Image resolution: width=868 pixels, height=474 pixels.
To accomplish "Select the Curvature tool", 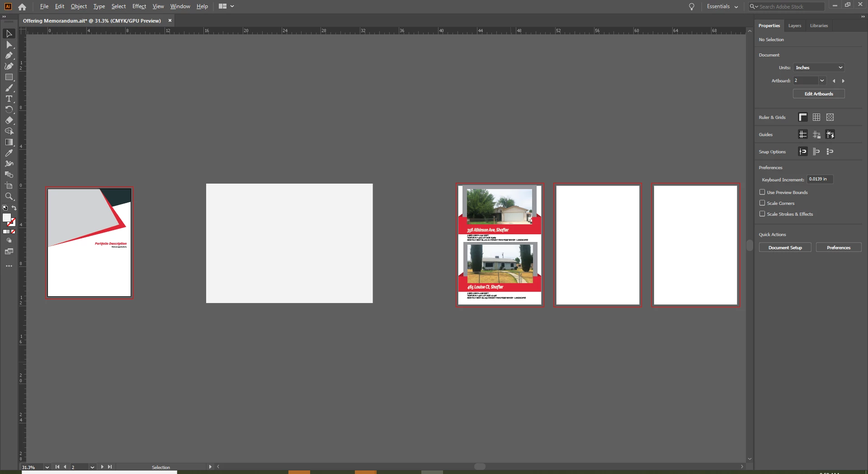I will point(9,66).
